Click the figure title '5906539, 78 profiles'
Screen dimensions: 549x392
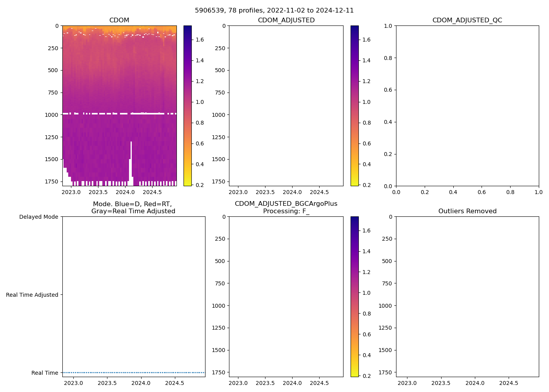274,10
